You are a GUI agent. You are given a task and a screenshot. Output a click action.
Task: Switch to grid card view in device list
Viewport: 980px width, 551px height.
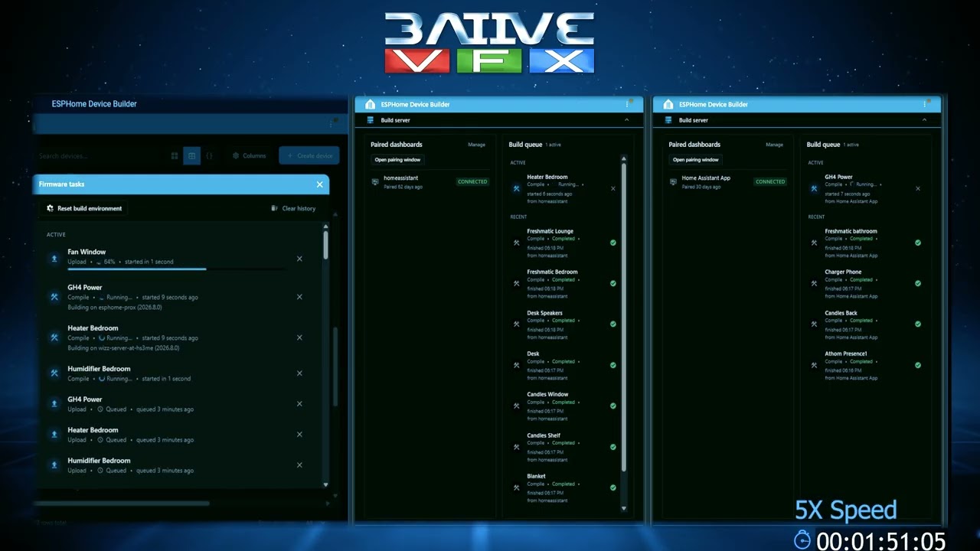(175, 155)
